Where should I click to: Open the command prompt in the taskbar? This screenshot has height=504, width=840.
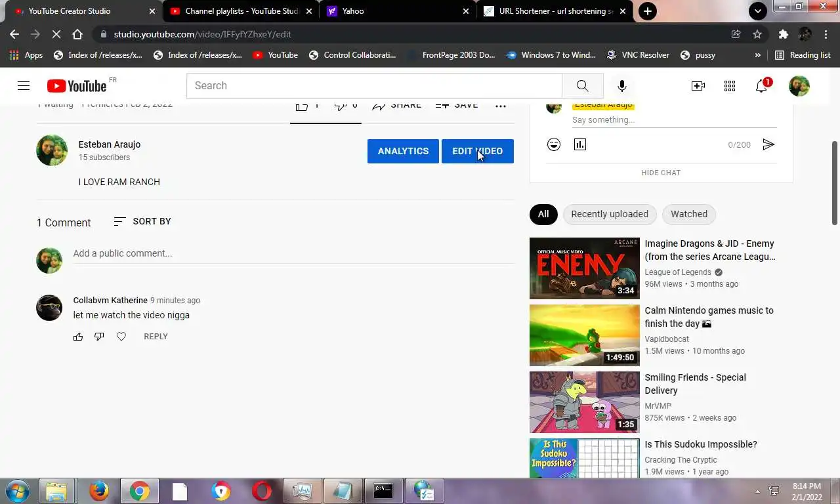383,491
